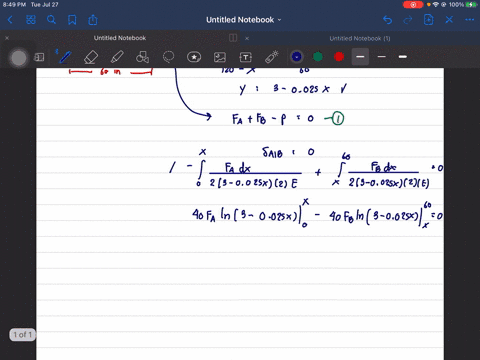The image size is (480, 360).
Task: Open the share/export icon
Action: 93,20
